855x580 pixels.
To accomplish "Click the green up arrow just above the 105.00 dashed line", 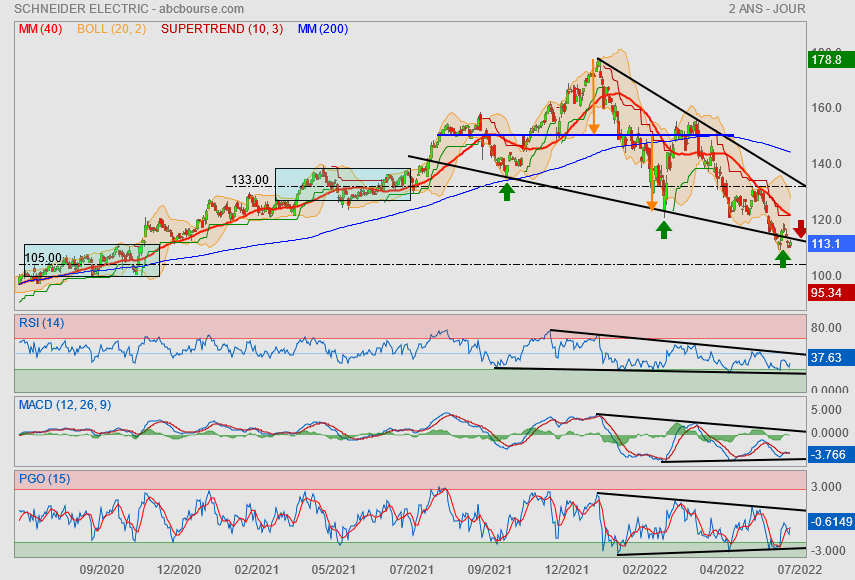I will coord(783,259).
